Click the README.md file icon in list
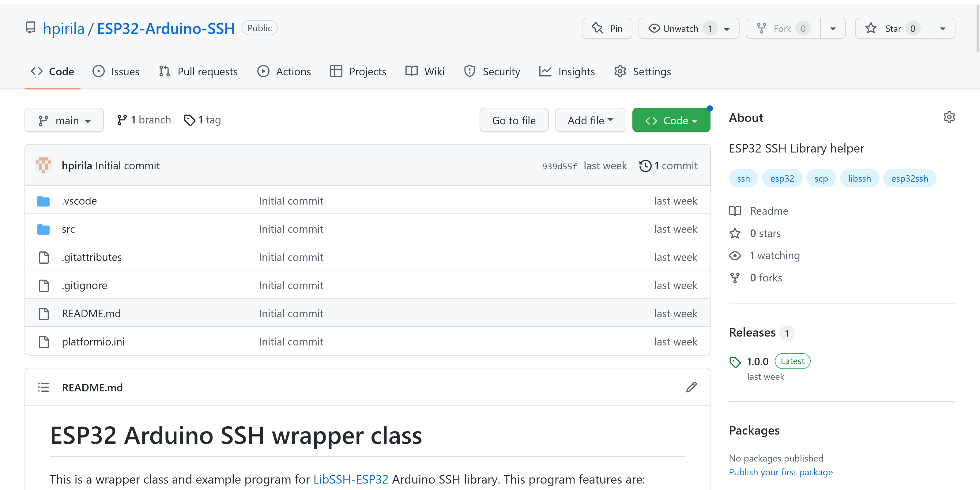This screenshot has width=980, height=490. point(44,314)
